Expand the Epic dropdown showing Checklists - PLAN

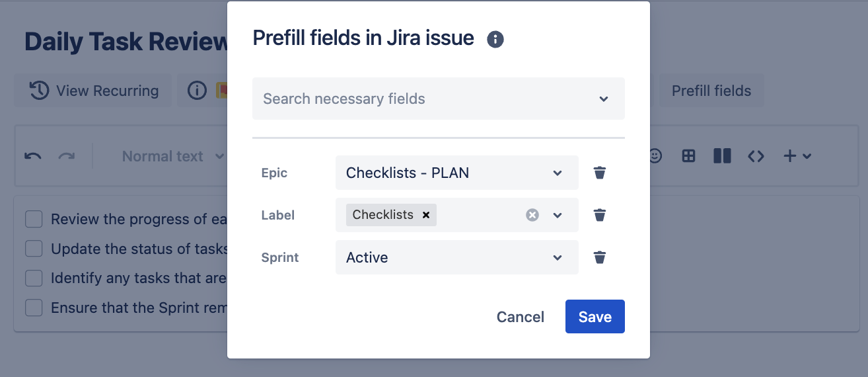click(456, 173)
